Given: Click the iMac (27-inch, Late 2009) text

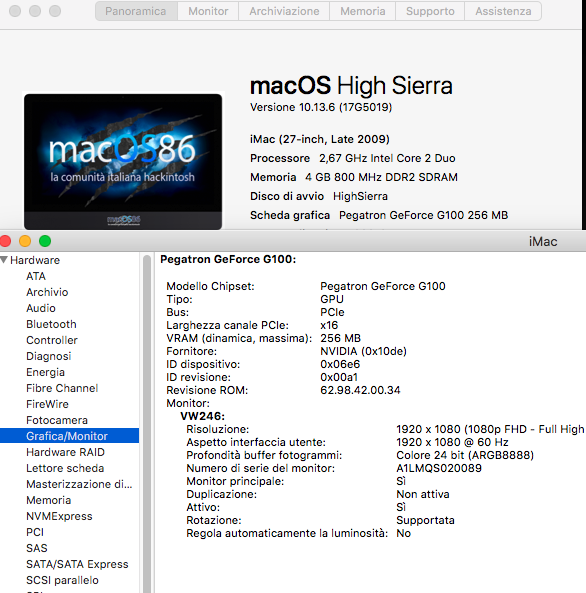Looking at the screenshot, I should coord(320,139).
